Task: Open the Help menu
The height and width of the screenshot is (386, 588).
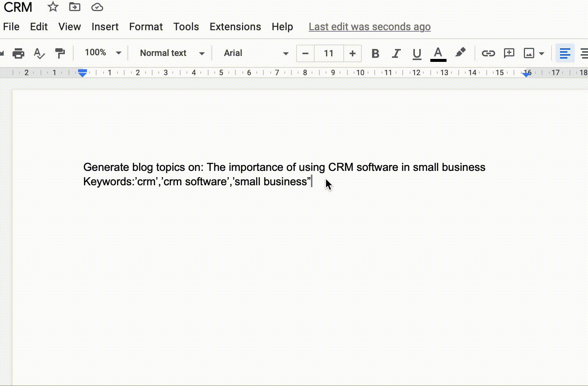Action: (x=282, y=27)
